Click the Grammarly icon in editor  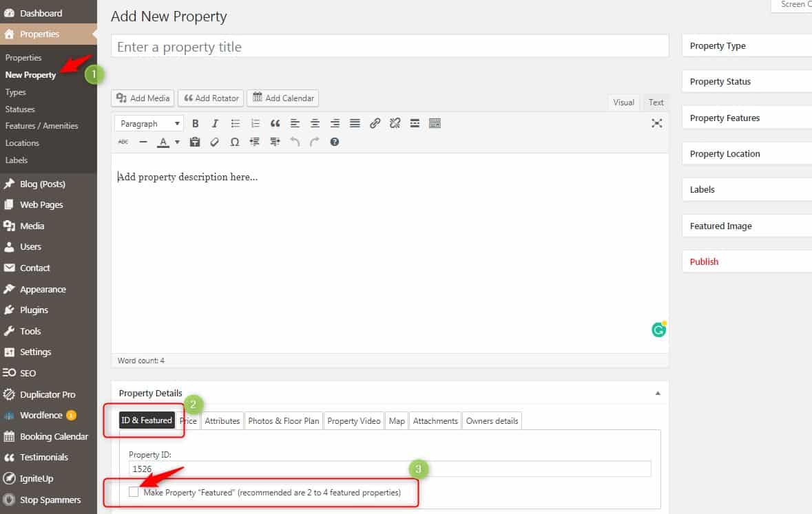(x=658, y=330)
